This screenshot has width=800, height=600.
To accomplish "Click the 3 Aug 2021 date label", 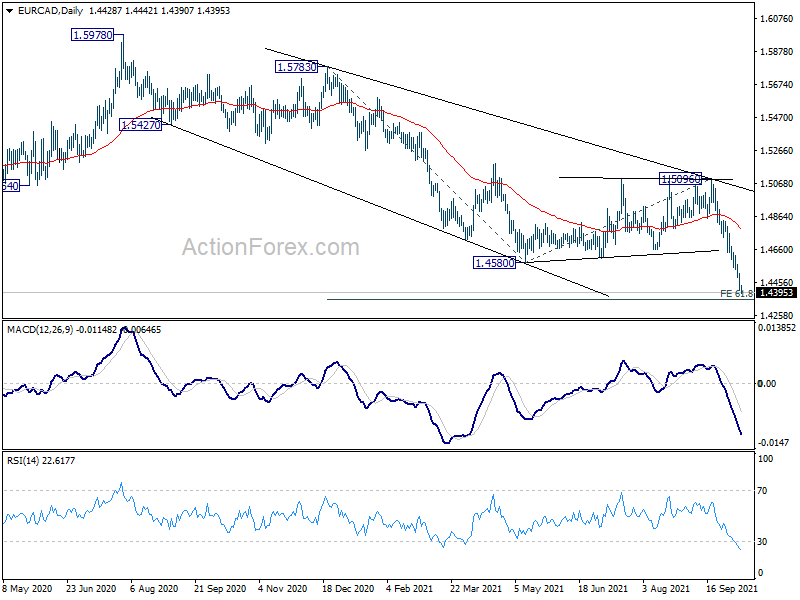I will [667, 589].
